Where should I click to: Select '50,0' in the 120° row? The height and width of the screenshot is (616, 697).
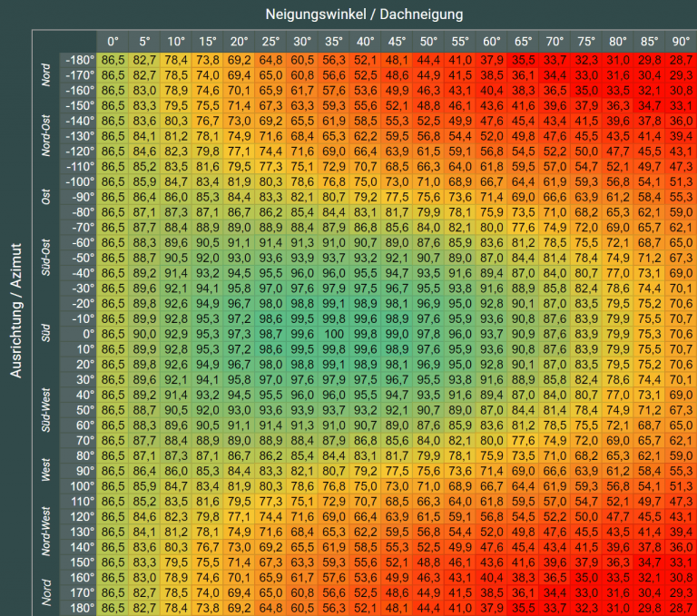(586, 517)
